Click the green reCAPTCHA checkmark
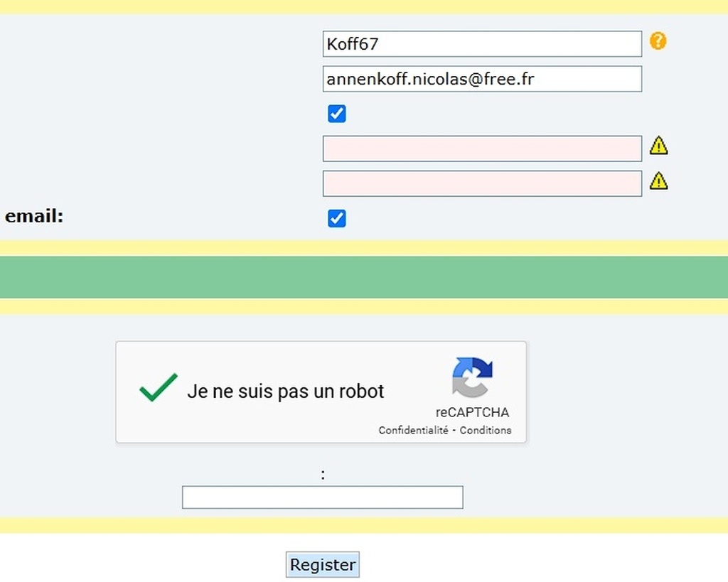Screen dimensions: 728x582 click(158, 387)
